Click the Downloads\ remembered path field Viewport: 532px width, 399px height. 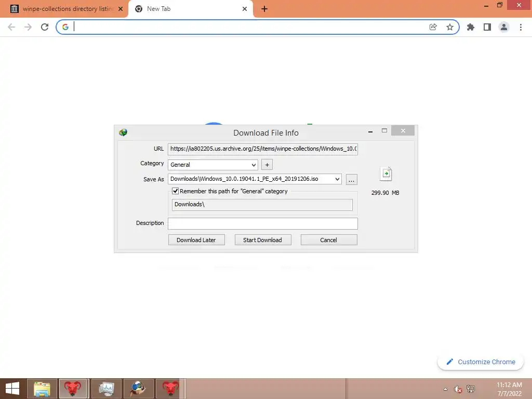coord(262,205)
